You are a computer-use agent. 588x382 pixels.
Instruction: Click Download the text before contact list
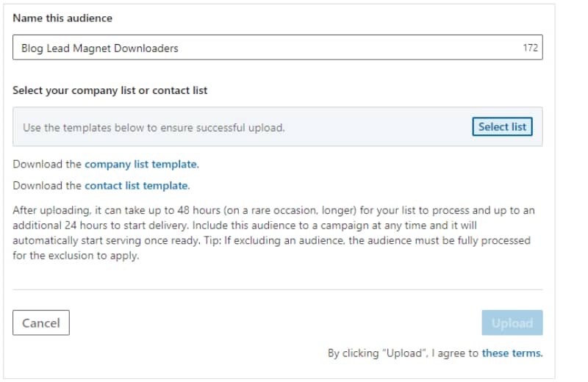(47, 186)
